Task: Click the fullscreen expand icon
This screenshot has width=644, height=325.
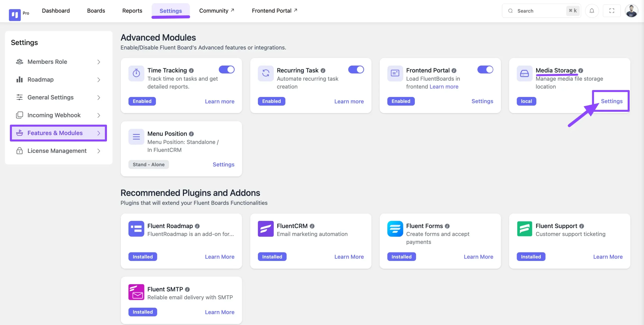Action: click(612, 11)
